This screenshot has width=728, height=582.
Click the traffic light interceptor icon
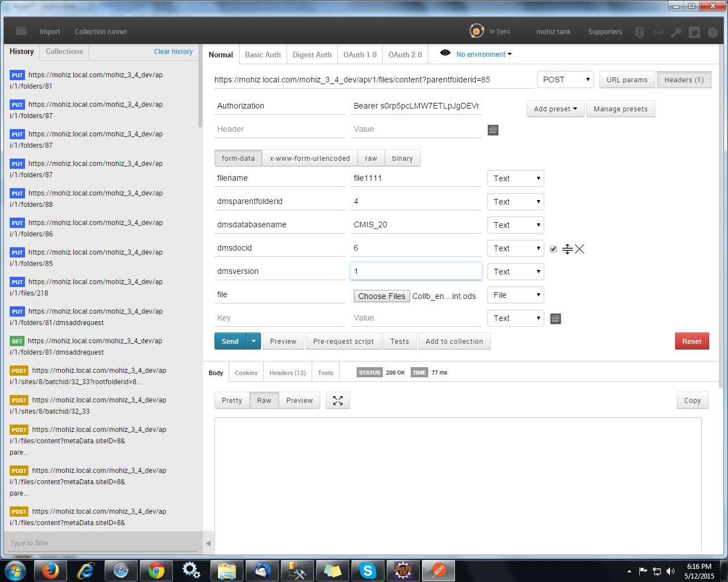point(640,32)
